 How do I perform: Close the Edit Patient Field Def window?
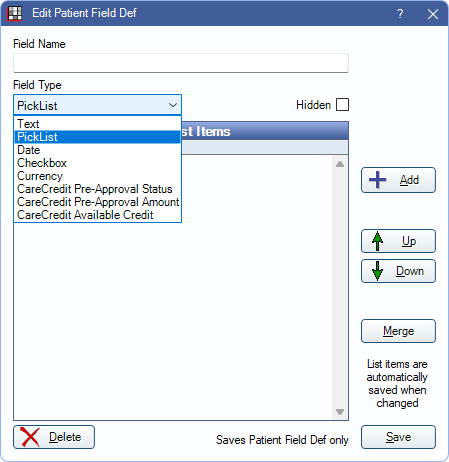tap(433, 14)
